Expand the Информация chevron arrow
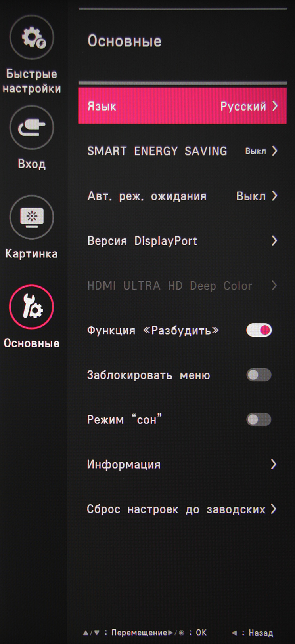This screenshot has height=644, width=295. click(274, 464)
